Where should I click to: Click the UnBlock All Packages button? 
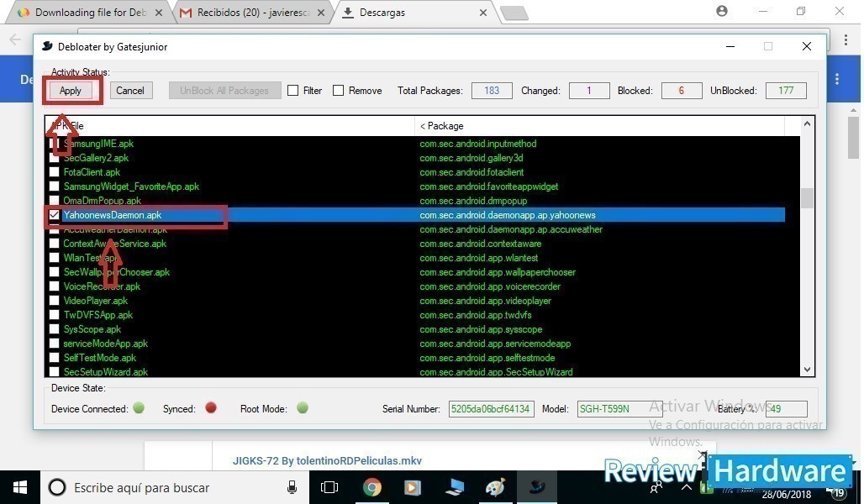pyautogui.click(x=224, y=91)
